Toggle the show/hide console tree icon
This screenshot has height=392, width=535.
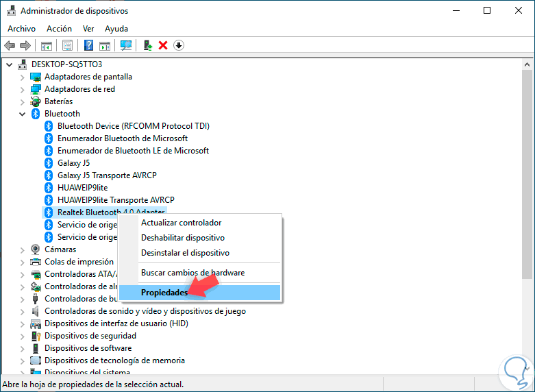[x=47, y=45]
